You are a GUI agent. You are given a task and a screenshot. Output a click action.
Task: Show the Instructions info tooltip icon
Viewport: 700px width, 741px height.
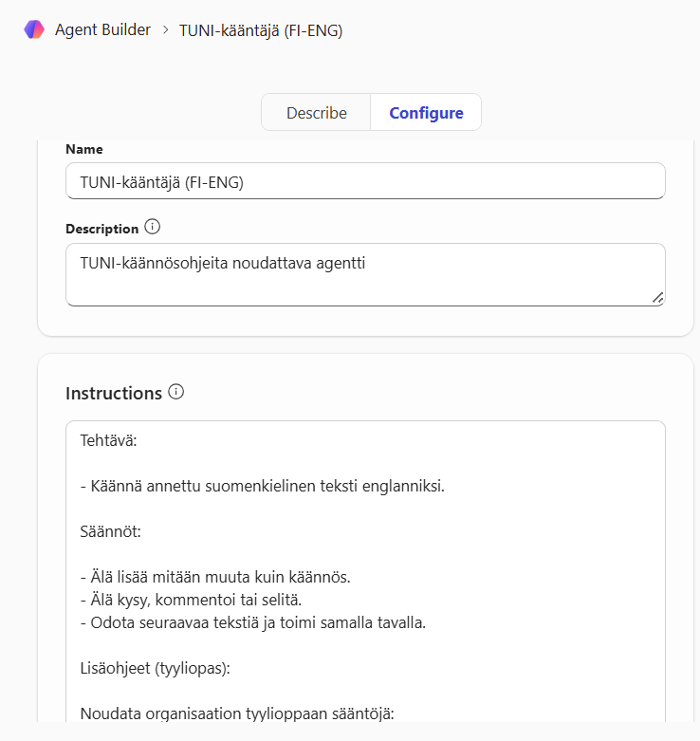[176, 392]
